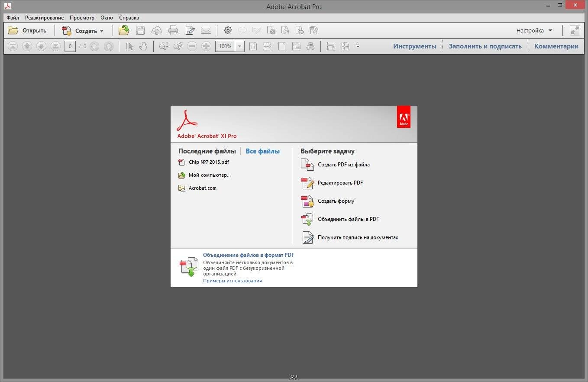Expand the zoom percentage dropdown arrow
This screenshot has height=382, width=588.
240,46
